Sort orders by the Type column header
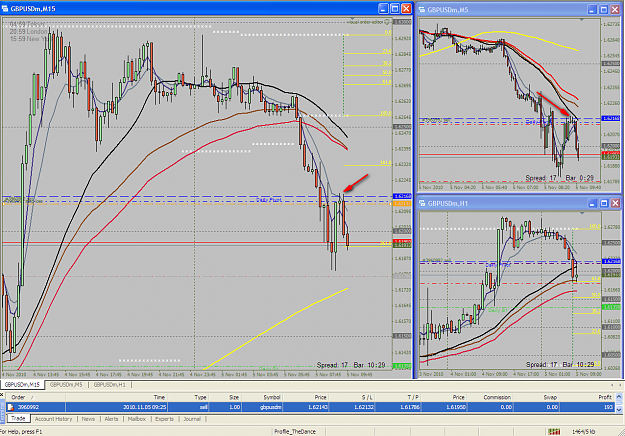Image resolution: width=625 pixels, height=436 pixels. coord(189,397)
